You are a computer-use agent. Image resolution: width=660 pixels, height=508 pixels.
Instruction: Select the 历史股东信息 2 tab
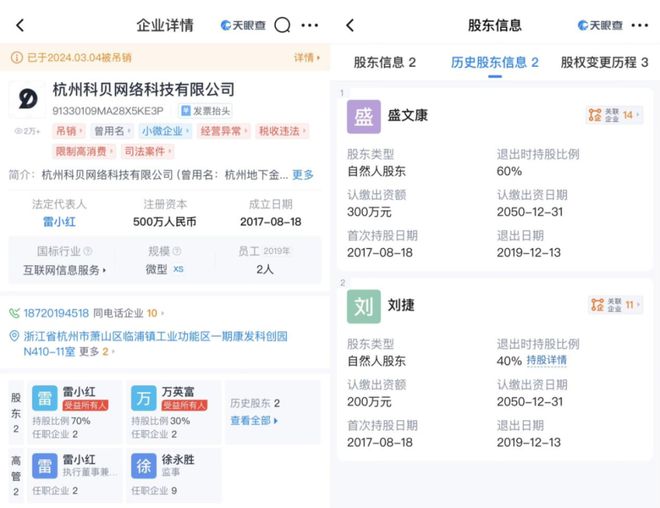495,63
